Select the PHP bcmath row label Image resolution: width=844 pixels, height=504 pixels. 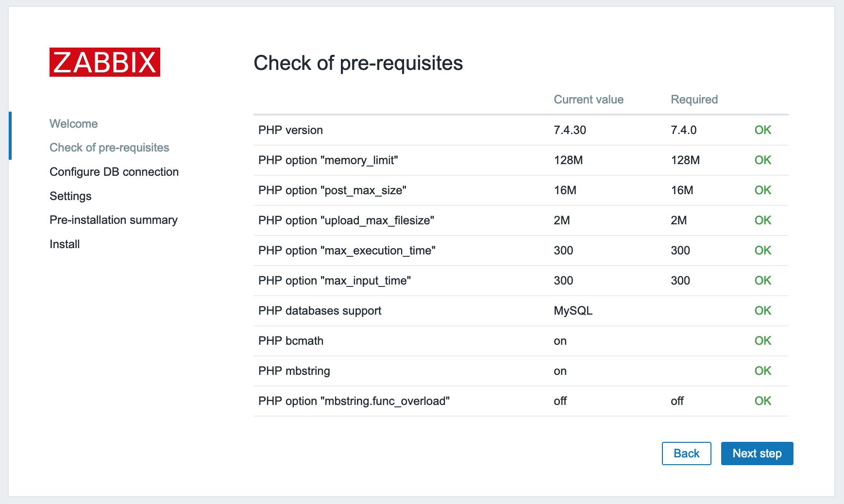point(291,341)
